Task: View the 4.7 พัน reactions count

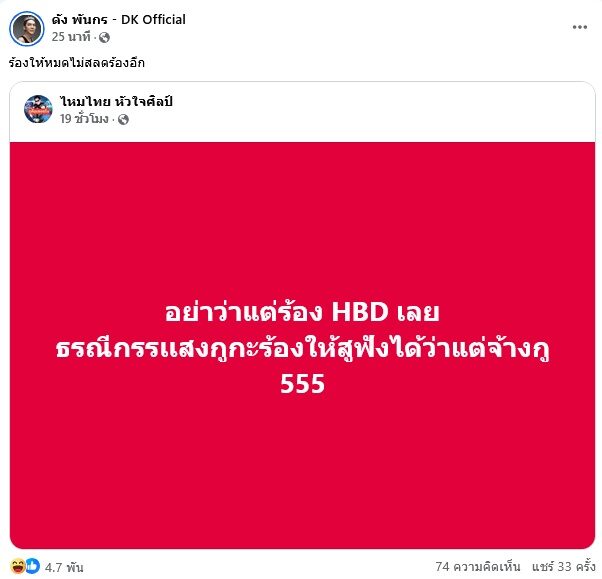Action: click(64, 567)
